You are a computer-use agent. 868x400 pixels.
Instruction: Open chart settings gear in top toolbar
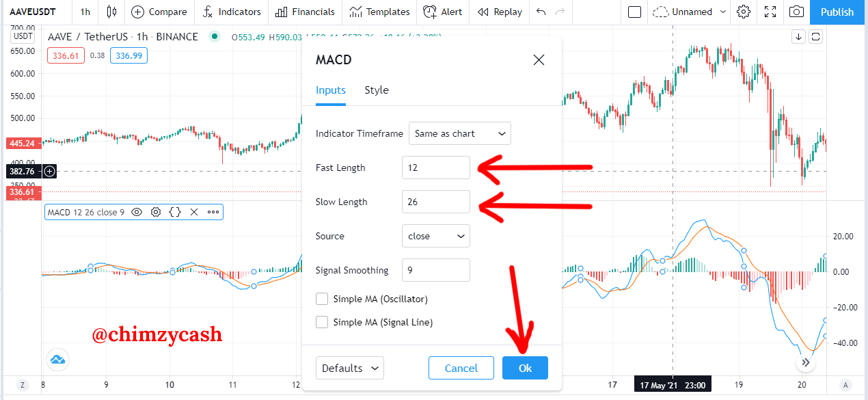click(744, 12)
